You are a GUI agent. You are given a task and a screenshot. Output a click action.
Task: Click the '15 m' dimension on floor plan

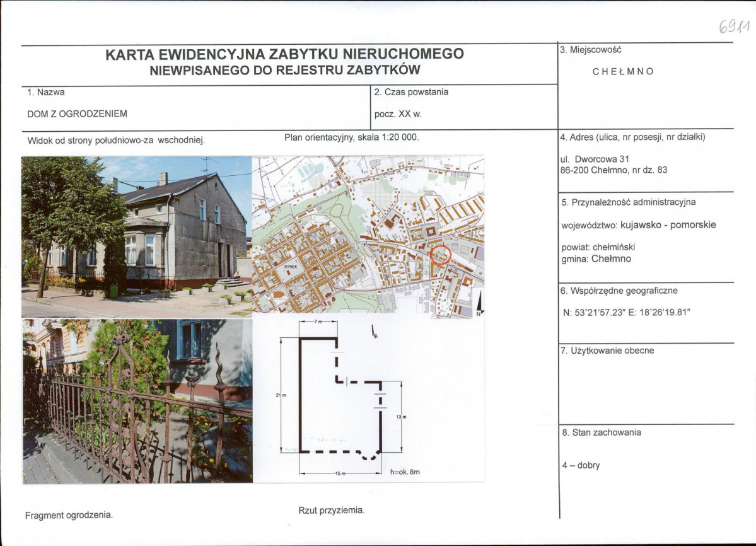point(340,473)
